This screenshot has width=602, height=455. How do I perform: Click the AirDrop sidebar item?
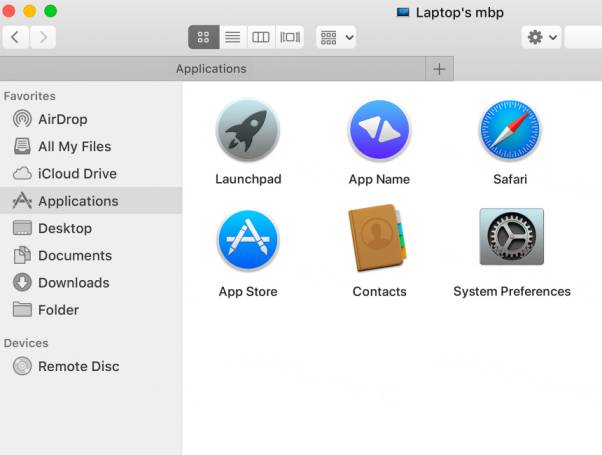(x=62, y=119)
